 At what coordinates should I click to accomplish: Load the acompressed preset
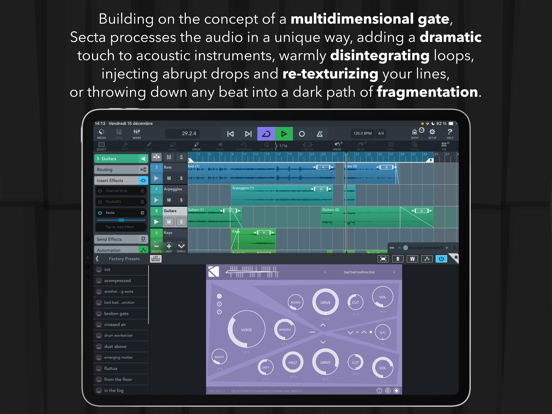point(121,281)
